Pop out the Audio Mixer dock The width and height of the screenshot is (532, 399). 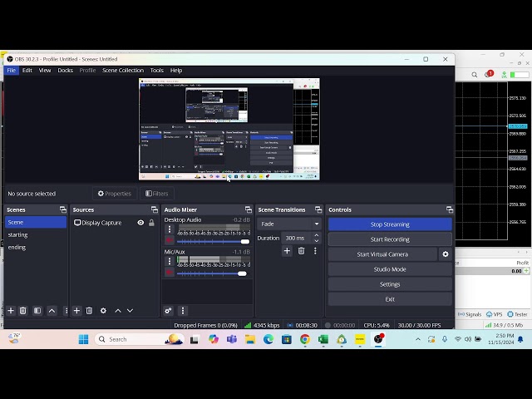click(248, 209)
